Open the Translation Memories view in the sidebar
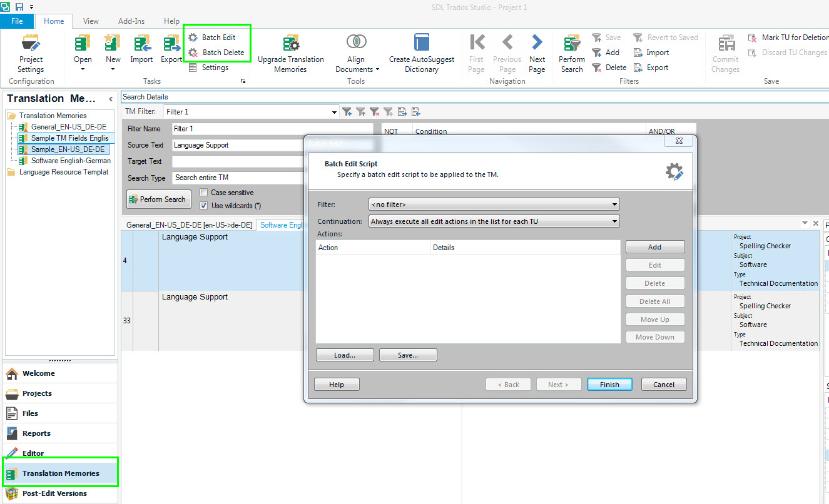Viewport: 829px width, 504px height. tap(60, 473)
